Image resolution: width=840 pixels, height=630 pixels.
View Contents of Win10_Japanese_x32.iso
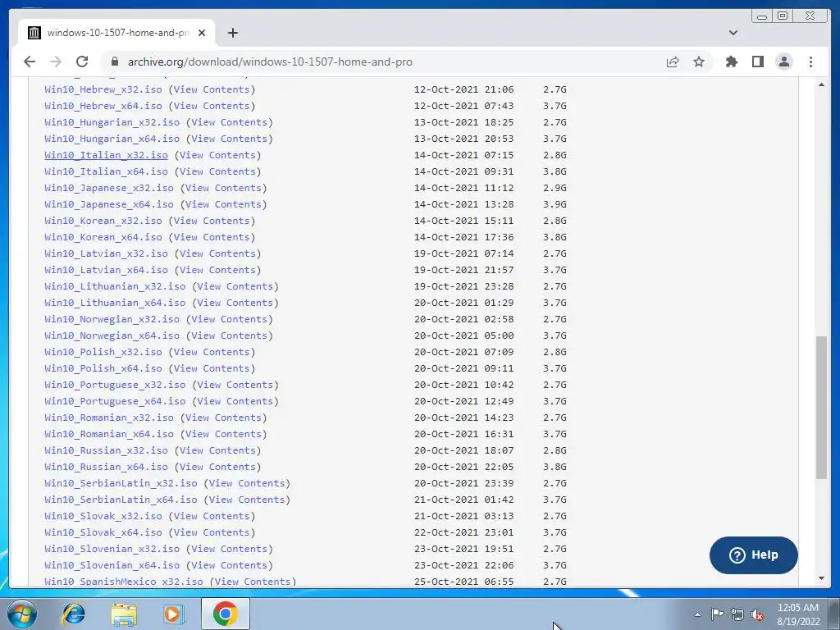(x=223, y=188)
